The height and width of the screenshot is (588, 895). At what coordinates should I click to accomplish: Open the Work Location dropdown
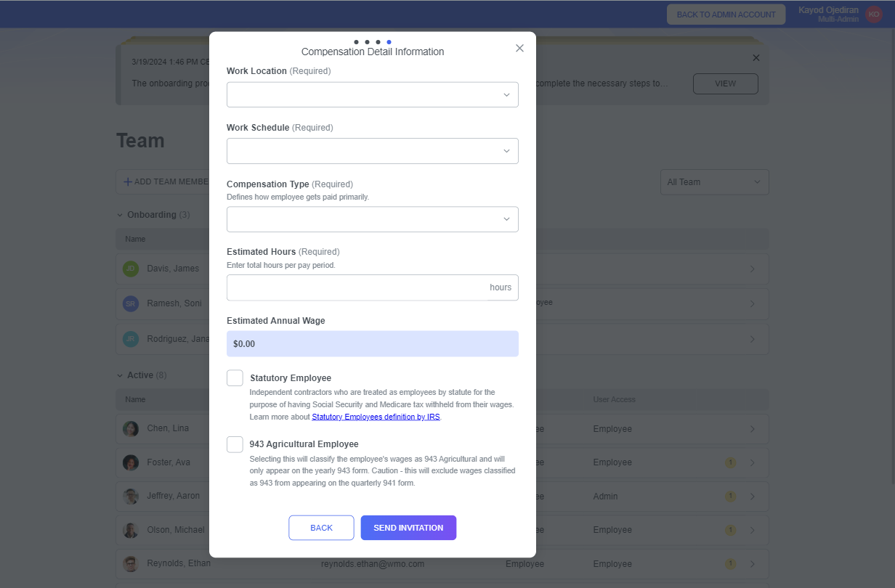pos(372,95)
